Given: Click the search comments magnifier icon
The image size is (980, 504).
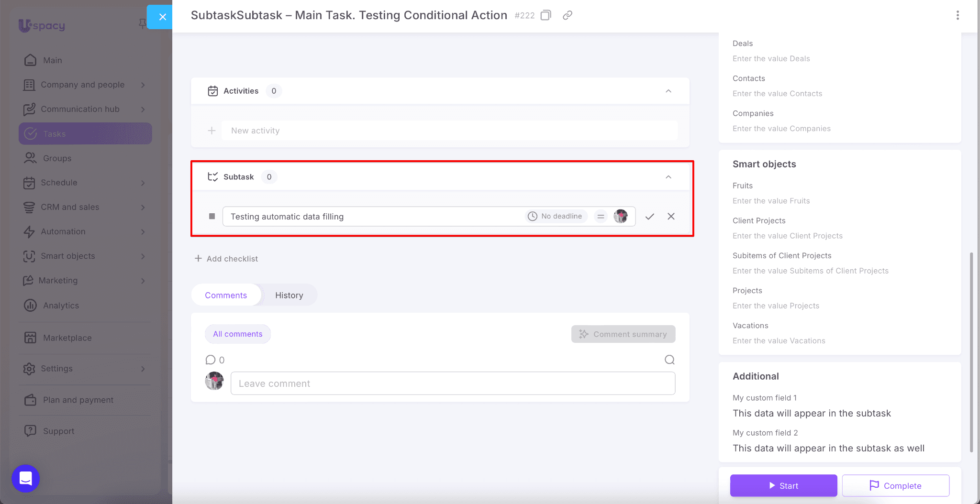Looking at the screenshot, I should pyautogui.click(x=669, y=360).
